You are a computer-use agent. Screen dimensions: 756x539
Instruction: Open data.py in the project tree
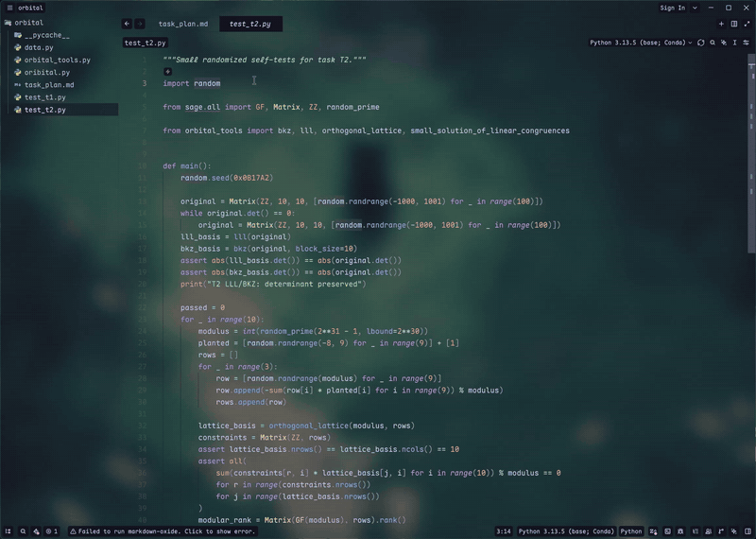point(39,47)
